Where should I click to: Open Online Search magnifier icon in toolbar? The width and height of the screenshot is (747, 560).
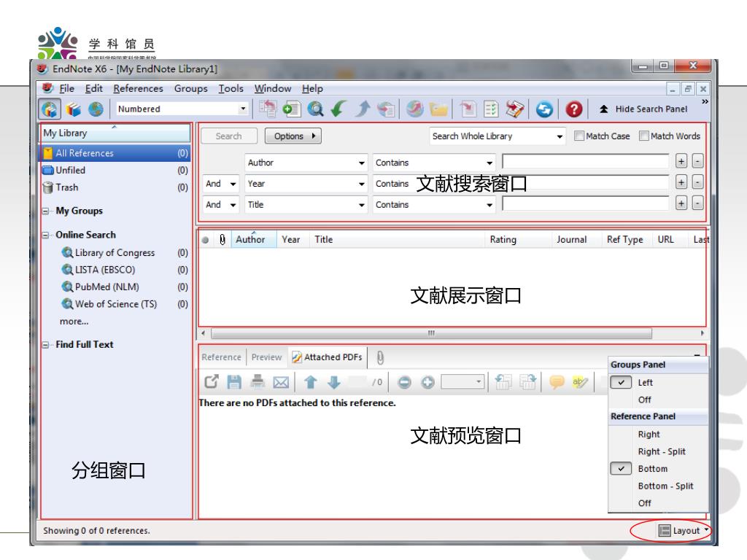pos(315,109)
